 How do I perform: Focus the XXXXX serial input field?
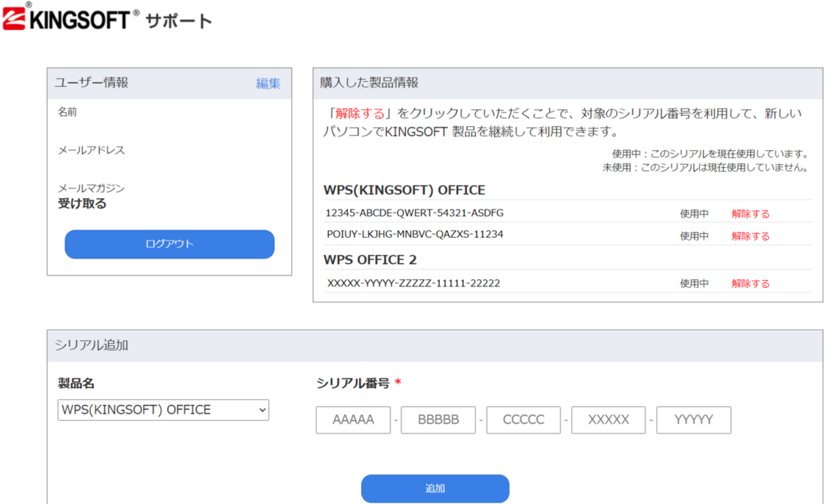pos(609,420)
